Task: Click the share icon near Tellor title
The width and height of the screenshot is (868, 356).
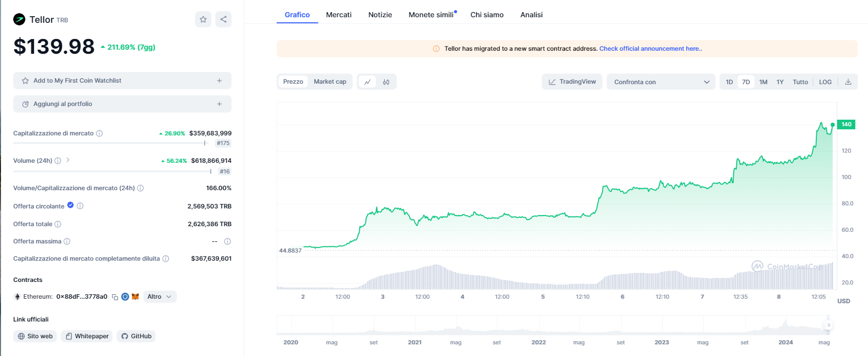Action: [223, 19]
